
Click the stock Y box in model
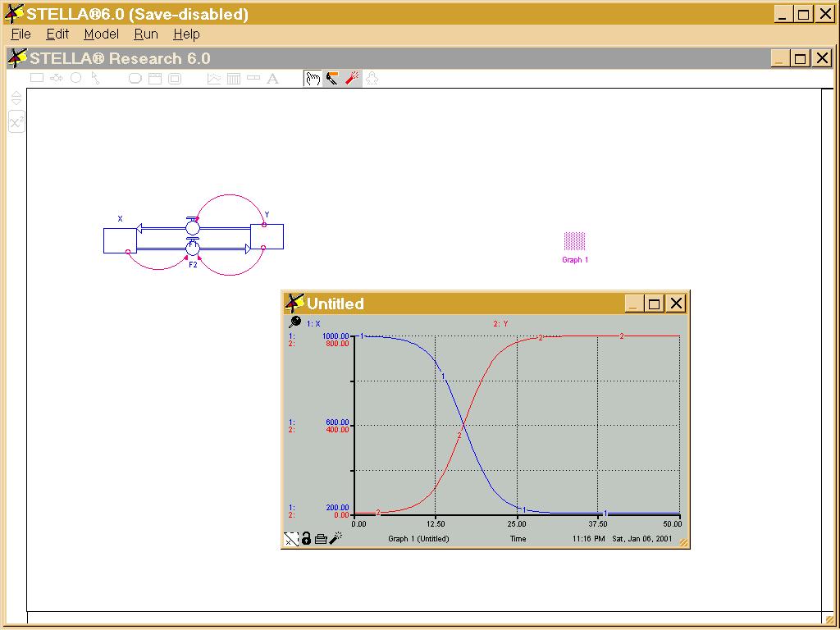coord(267,237)
